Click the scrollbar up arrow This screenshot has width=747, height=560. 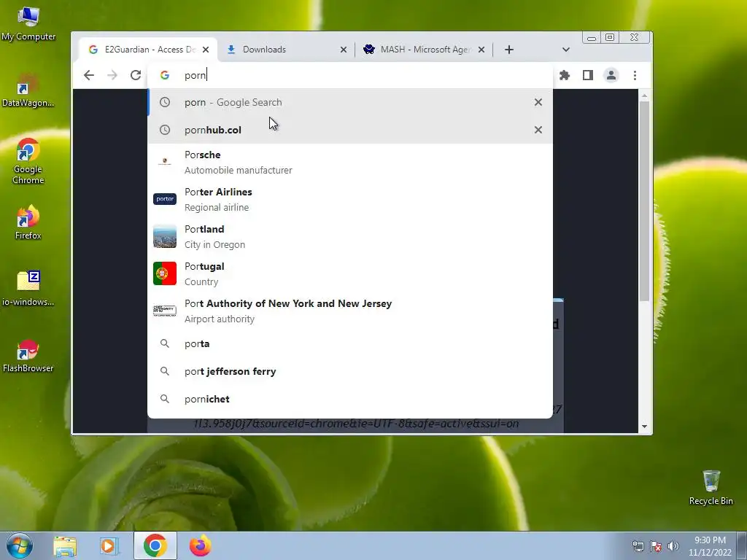[x=645, y=96]
